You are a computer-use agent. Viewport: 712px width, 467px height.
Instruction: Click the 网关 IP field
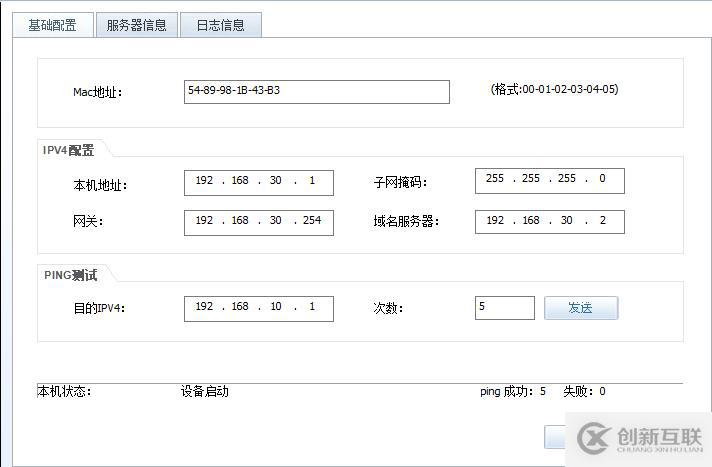(x=259, y=223)
